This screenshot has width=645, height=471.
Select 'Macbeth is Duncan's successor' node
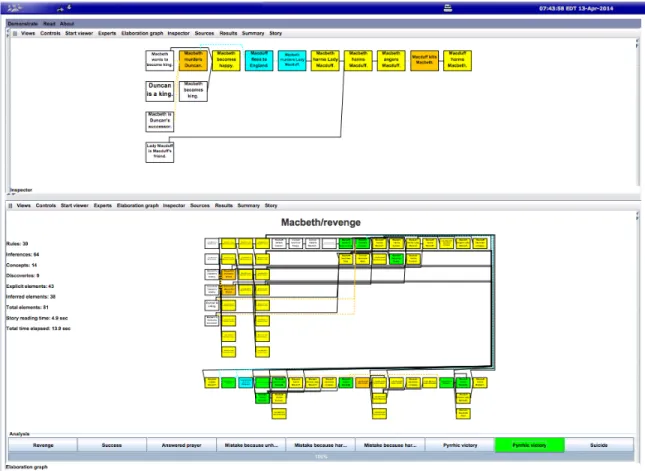click(x=160, y=121)
